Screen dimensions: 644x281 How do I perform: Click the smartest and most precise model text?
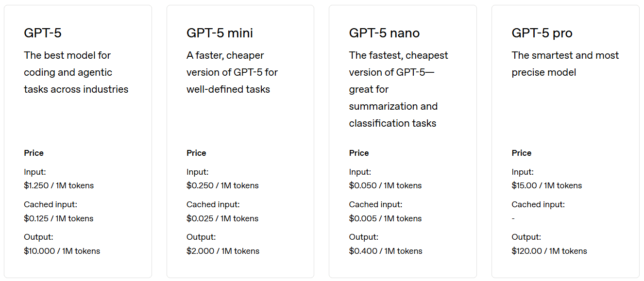(x=565, y=64)
